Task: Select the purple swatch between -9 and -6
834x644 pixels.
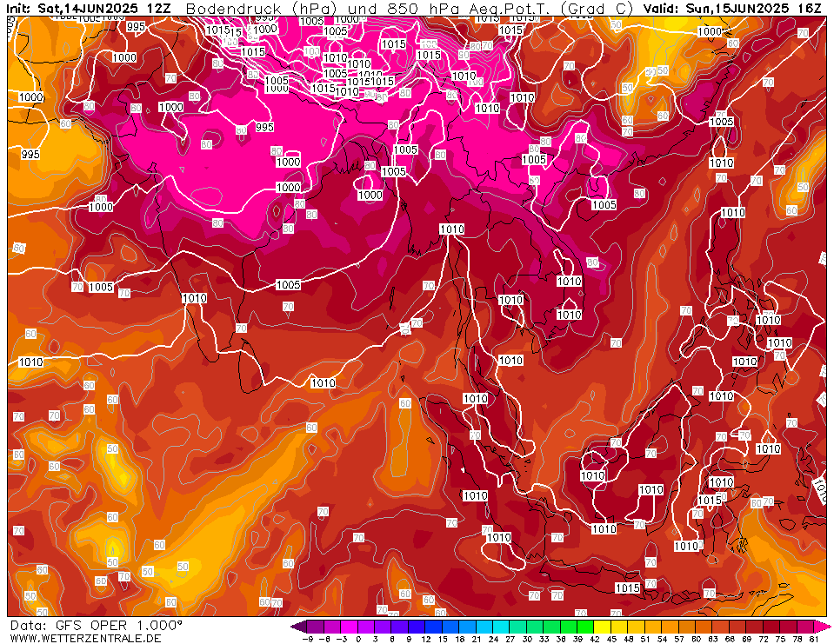Action: (317, 626)
